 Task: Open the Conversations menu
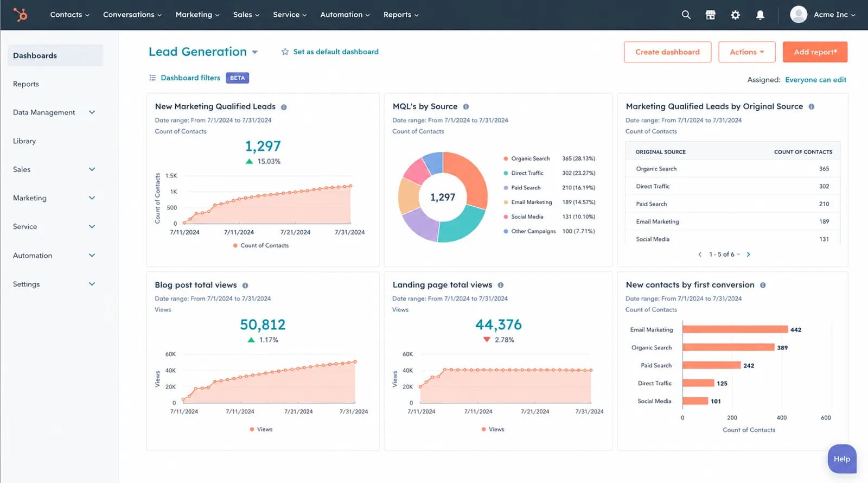point(132,15)
